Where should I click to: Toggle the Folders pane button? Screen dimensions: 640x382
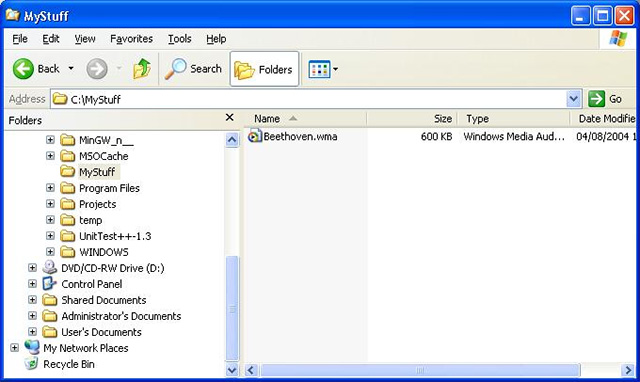264,69
